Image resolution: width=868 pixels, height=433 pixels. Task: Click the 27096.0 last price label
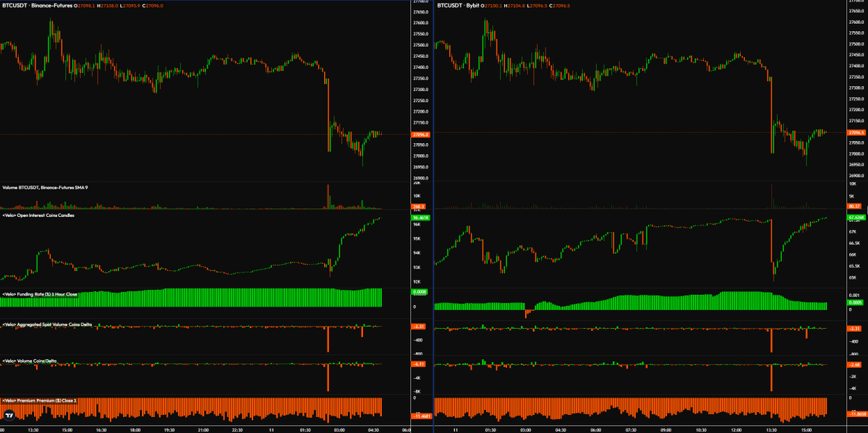coord(420,135)
